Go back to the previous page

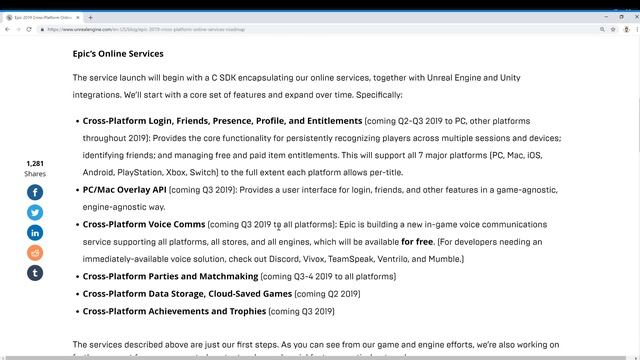coord(7,29)
